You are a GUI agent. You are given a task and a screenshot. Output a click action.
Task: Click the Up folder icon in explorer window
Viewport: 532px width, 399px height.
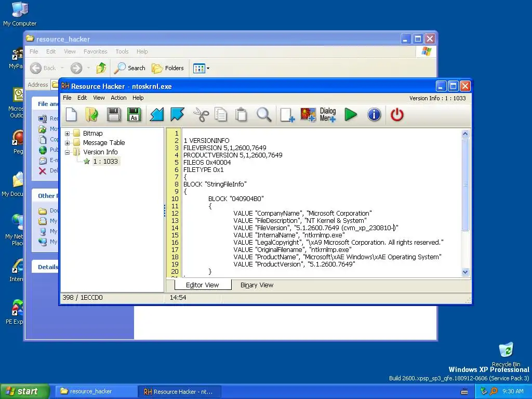pyautogui.click(x=101, y=68)
